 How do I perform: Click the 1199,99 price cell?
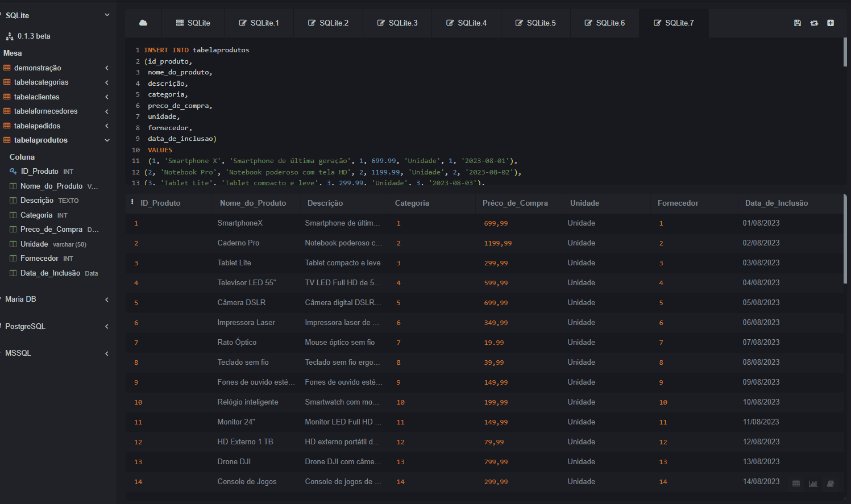tap(498, 243)
